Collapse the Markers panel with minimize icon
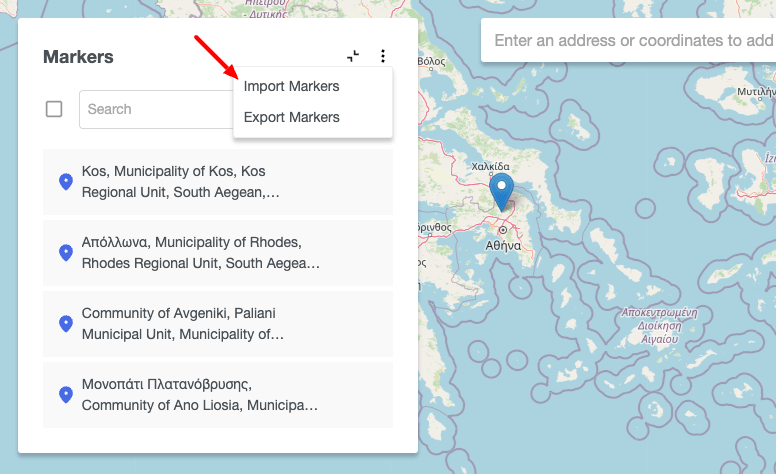The height and width of the screenshot is (474, 776). pos(353,56)
